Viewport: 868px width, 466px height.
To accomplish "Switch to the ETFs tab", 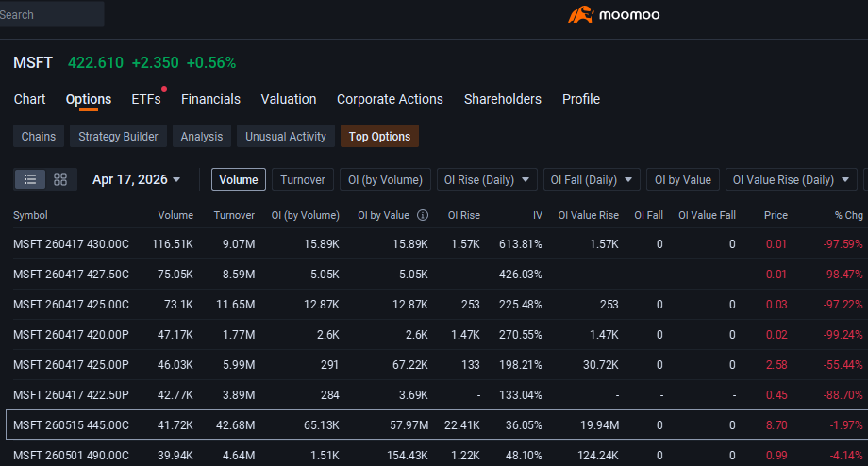I will [146, 99].
